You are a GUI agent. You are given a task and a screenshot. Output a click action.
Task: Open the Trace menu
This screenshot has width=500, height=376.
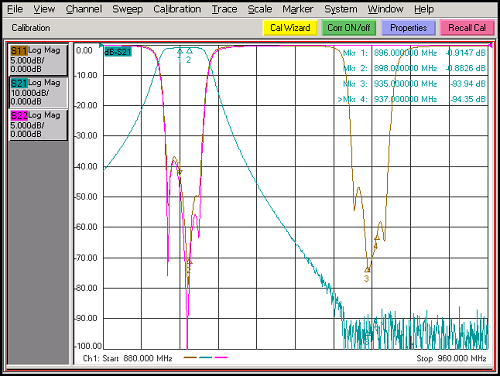click(x=224, y=9)
